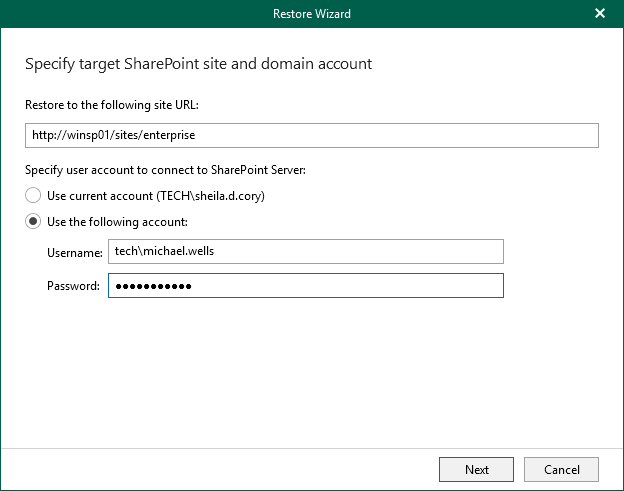624x491 pixels.
Task: Select the Use the following account radio button
Action: tap(33, 221)
